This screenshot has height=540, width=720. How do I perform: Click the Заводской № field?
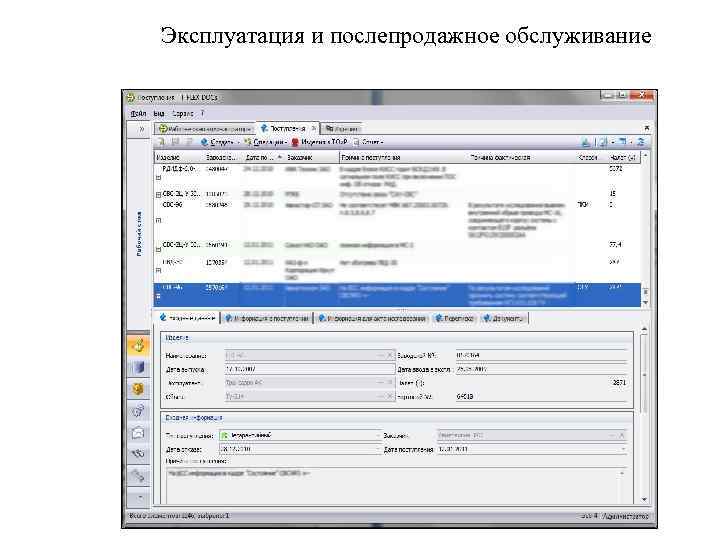[x=541, y=355]
